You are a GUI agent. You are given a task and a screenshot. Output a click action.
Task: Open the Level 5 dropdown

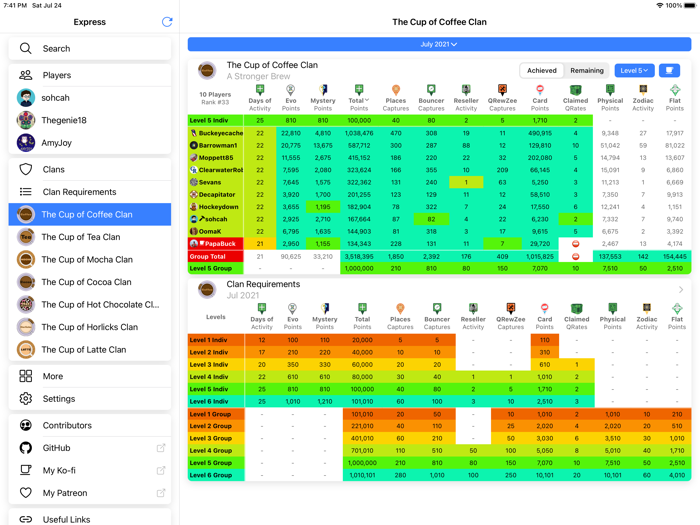click(634, 71)
